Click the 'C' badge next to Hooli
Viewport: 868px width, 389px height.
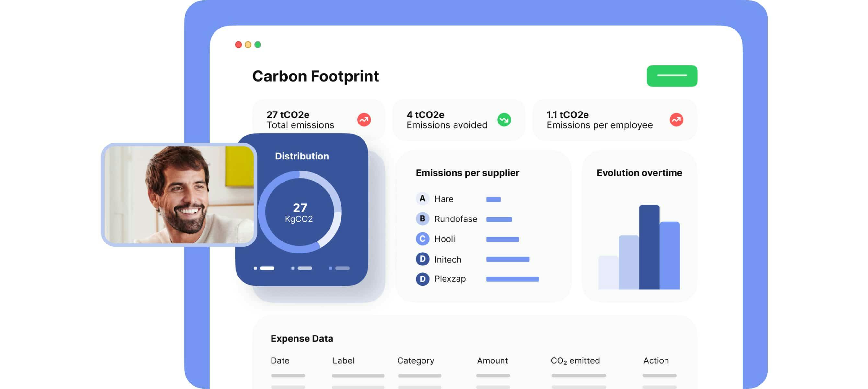422,239
